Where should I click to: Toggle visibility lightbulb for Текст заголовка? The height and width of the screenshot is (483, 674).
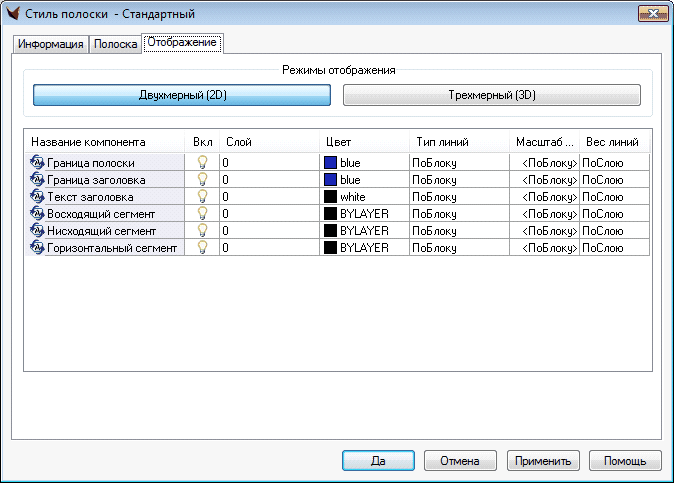coord(202,196)
